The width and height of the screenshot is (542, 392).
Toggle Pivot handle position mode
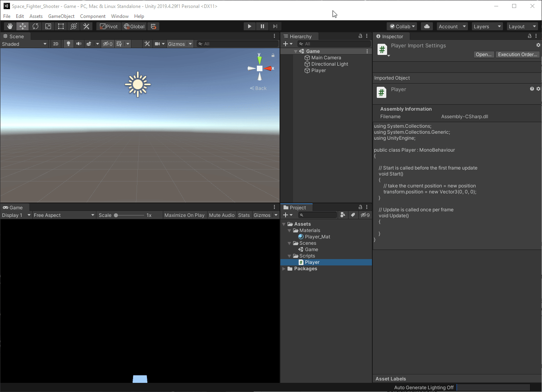pos(108,26)
